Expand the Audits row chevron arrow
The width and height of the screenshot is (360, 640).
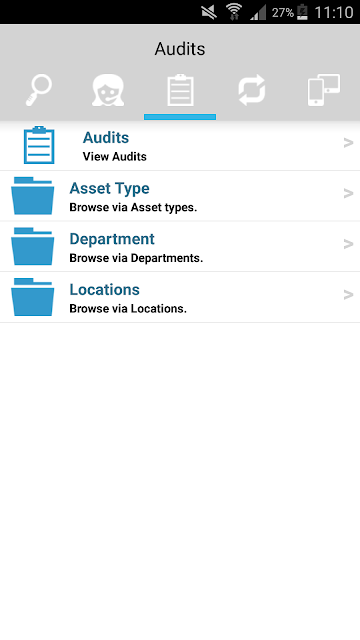pos(348,143)
